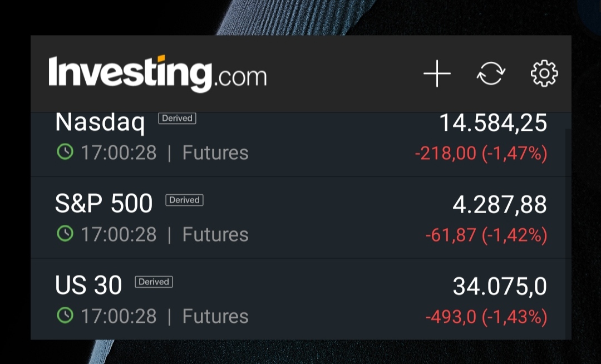This screenshot has width=601, height=364.
Task: Tap the Derived badge next to Nasdaq
Action: (x=177, y=118)
